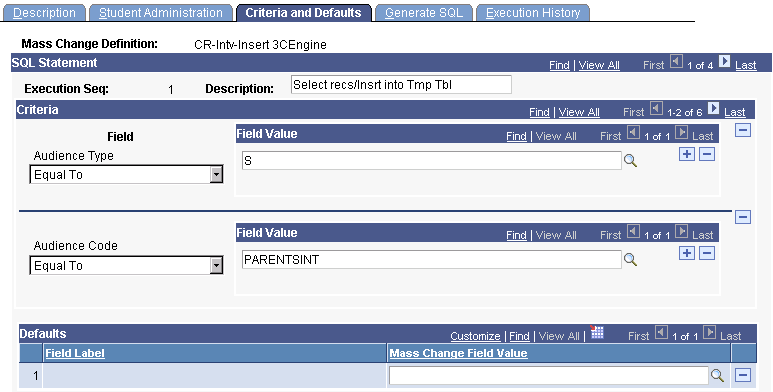Screen dimensions: 773x392
Task: Download Defaults grid to spreadsheet icon
Action: pos(597,332)
